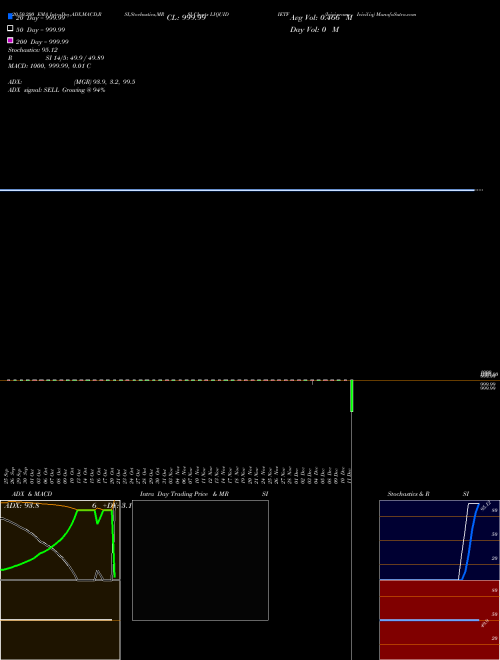Click the empty Intra Day Trading chart box
This screenshot has height=660, width=500.
200,560
